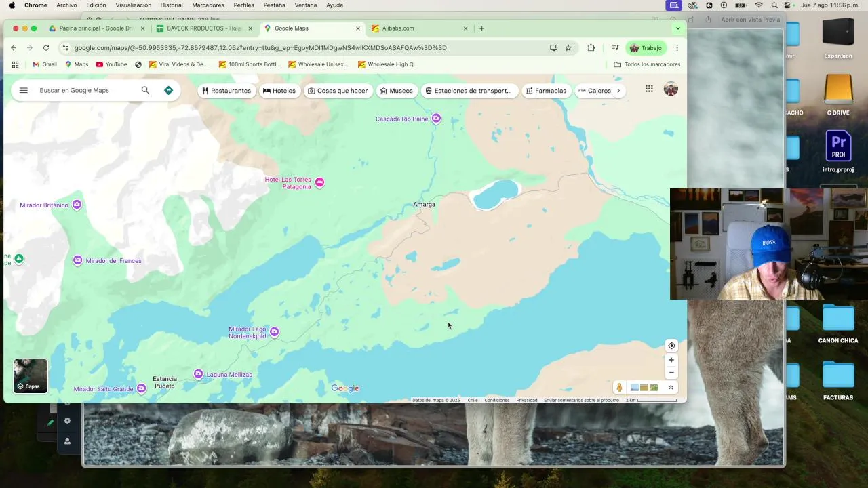Filter map by Cosas que hacer
The height and width of the screenshot is (488, 868).
338,91
